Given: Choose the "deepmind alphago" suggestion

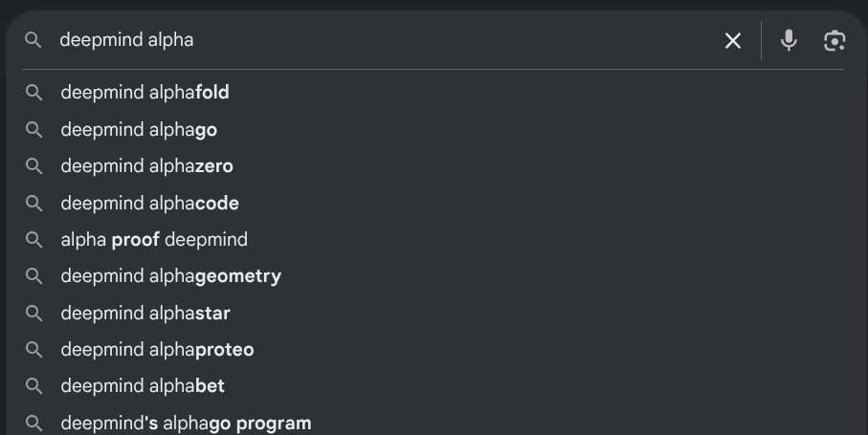Looking at the screenshot, I should (139, 129).
